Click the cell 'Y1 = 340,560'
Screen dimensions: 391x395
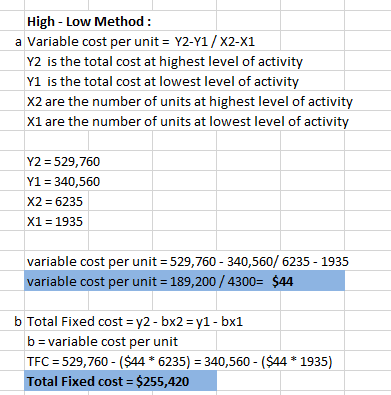click(63, 182)
